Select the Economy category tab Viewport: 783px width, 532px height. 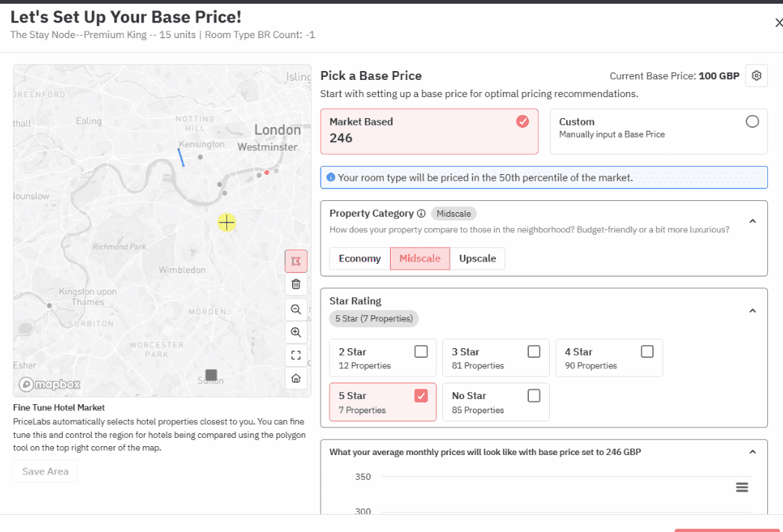(x=359, y=258)
